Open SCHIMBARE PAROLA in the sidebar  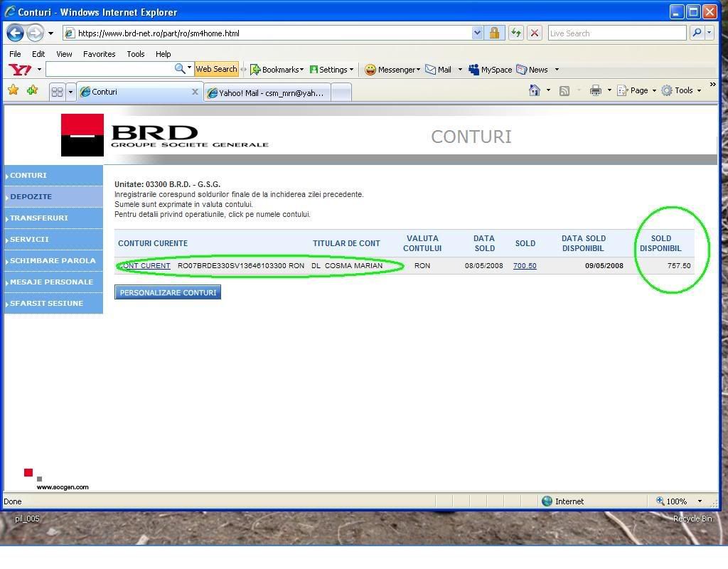point(53,260)
